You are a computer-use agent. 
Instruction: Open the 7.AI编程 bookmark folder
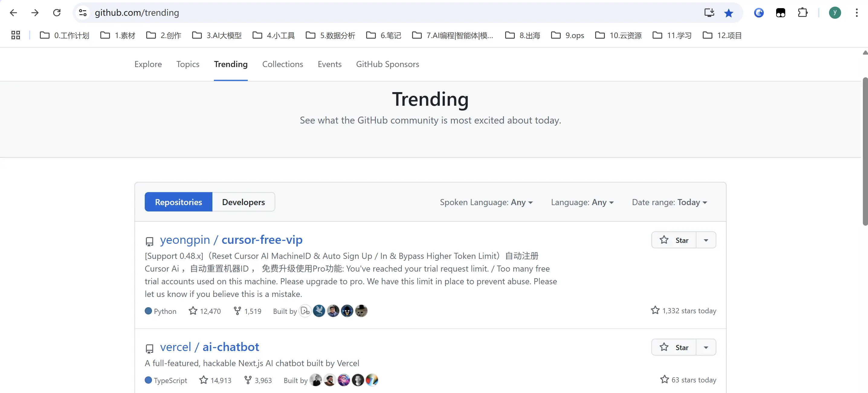[453, 35]
